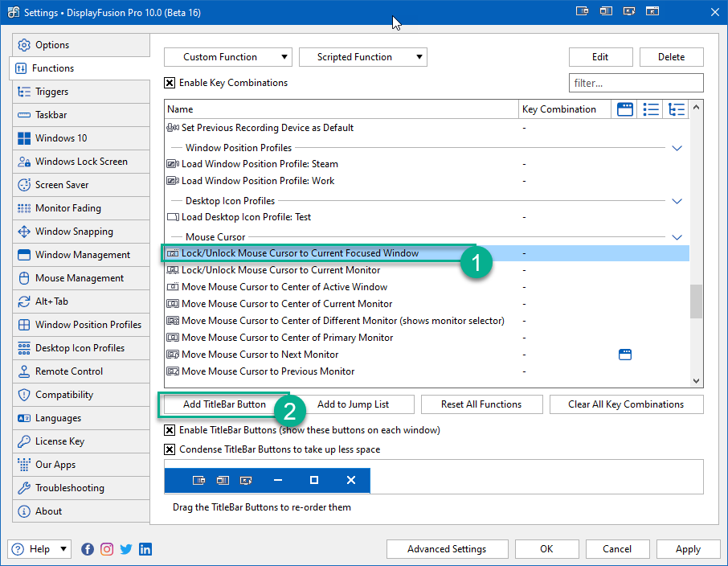The image size is (728, 566).
Task: Open the LinkedIn icon link
Action: [x=145, y=549]
